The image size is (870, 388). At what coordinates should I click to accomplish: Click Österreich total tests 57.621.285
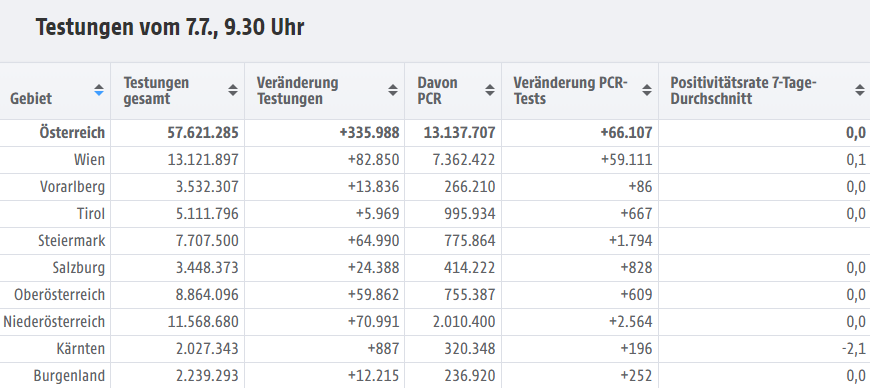click(x=203, y=133)
